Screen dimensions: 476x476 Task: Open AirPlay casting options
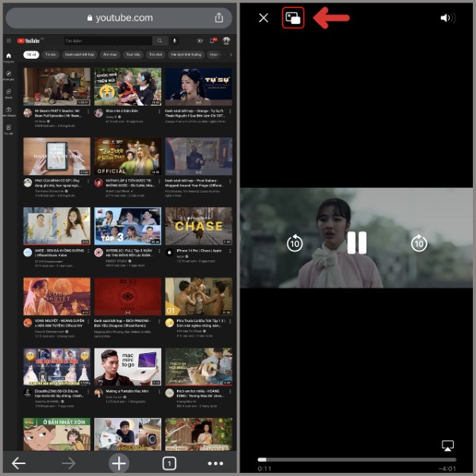(x=447, y=446)
